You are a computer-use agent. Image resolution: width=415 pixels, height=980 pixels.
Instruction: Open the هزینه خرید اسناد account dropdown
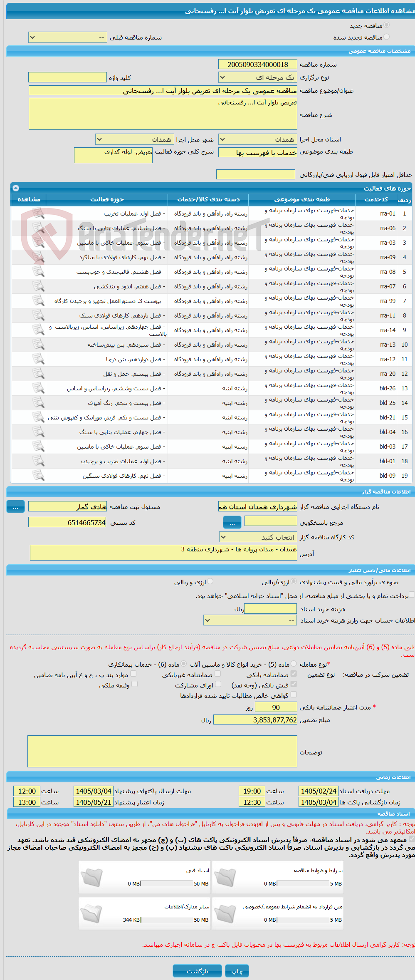(x=250, y=620)
